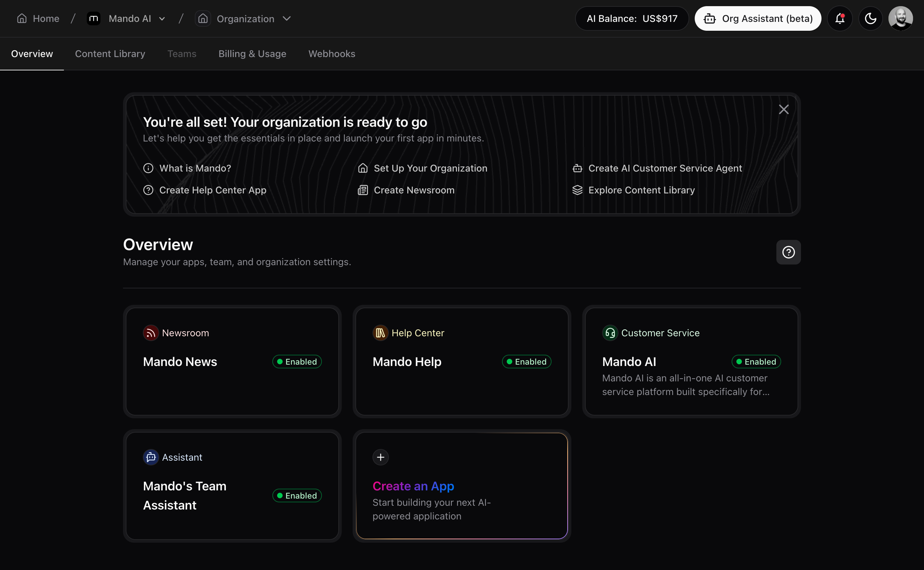Click the Mando AI logo icon in breadcrumb
Screen dimensions: 924x570
click(94, 18)
